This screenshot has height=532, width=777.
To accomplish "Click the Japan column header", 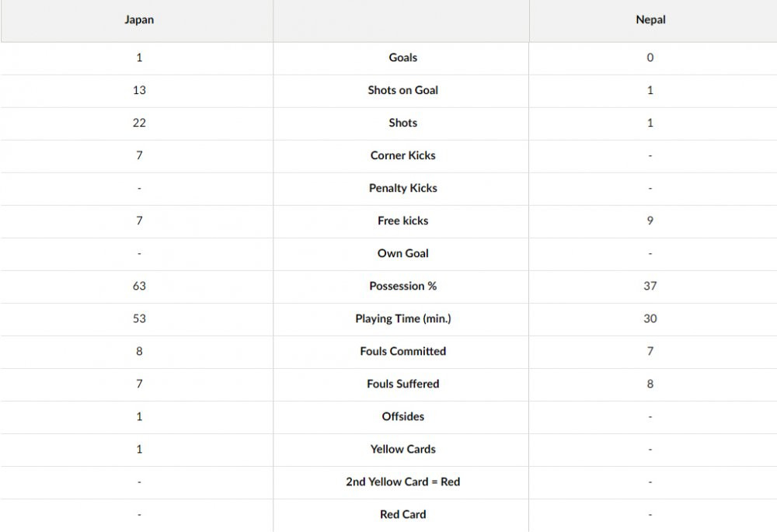I will tap(139, 20).
